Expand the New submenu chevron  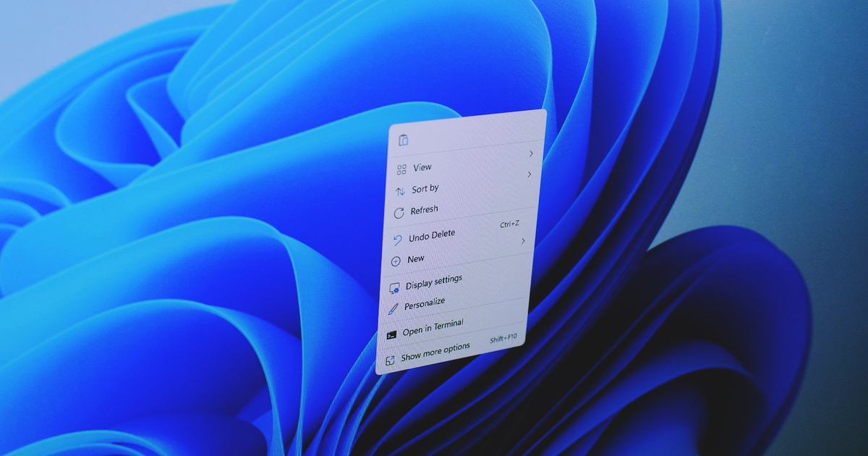[523, 241]
